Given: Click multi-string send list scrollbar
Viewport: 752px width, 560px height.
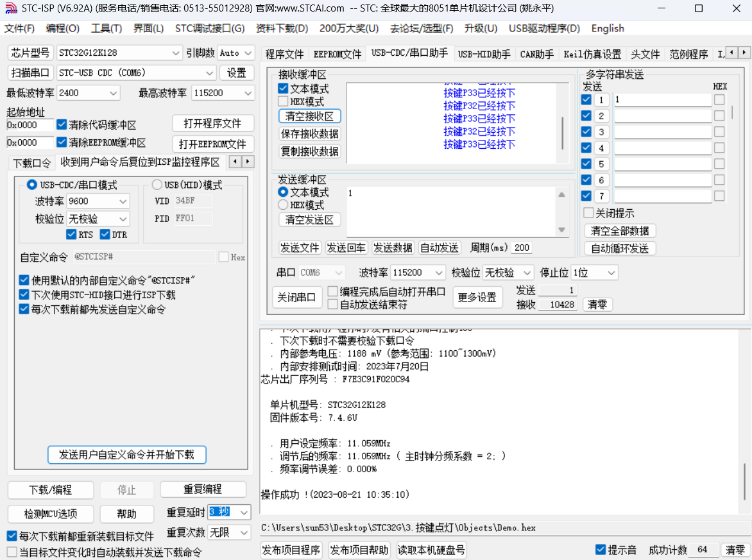Looking at the screenshot, I should point(732,113).
